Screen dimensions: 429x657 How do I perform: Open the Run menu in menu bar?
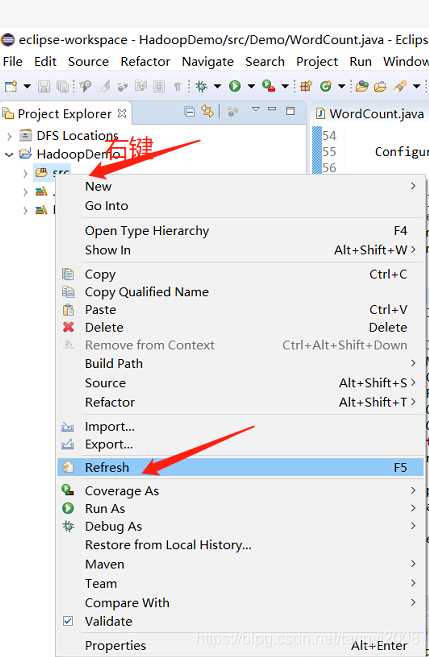point(361,62)
